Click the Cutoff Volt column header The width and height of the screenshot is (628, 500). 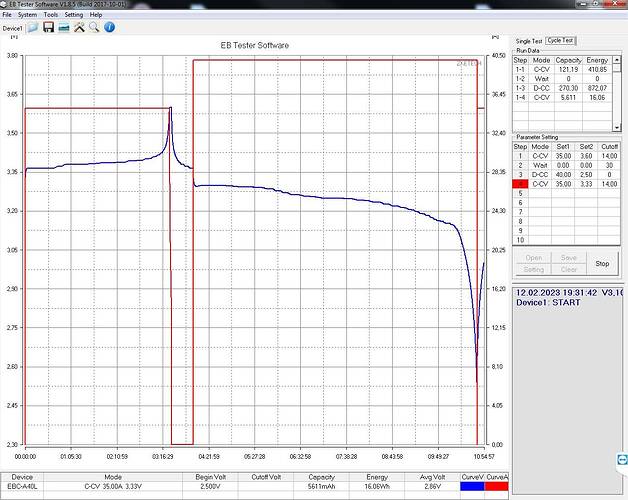click(266, 477)
